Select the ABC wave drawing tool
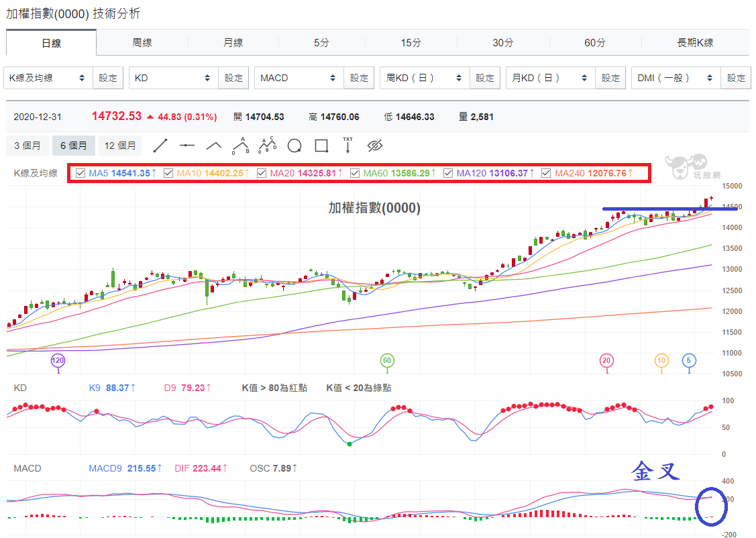The height and width of the screenshot is (538, 756). click(x=241, y=146)
